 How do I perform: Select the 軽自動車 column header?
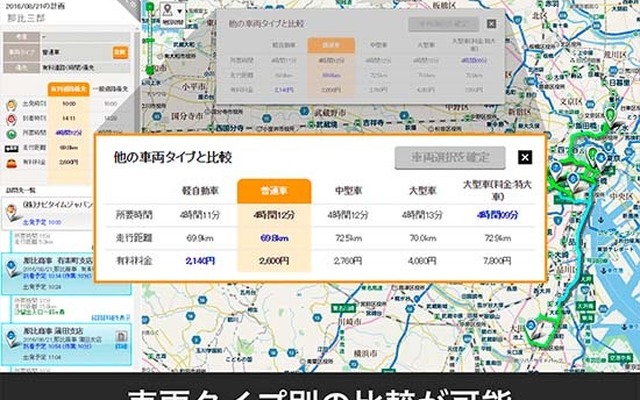pyautogui.click(x=200, y=191)
